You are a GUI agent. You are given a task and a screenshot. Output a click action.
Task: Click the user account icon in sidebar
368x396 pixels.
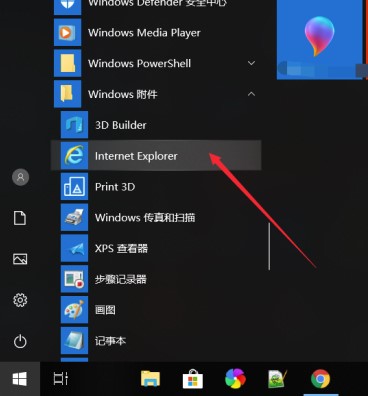20,177
